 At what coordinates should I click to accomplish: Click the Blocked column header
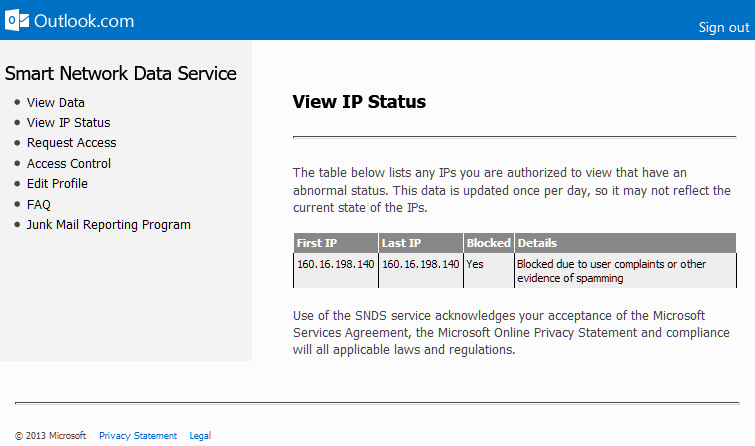click(x=488, y=243)
